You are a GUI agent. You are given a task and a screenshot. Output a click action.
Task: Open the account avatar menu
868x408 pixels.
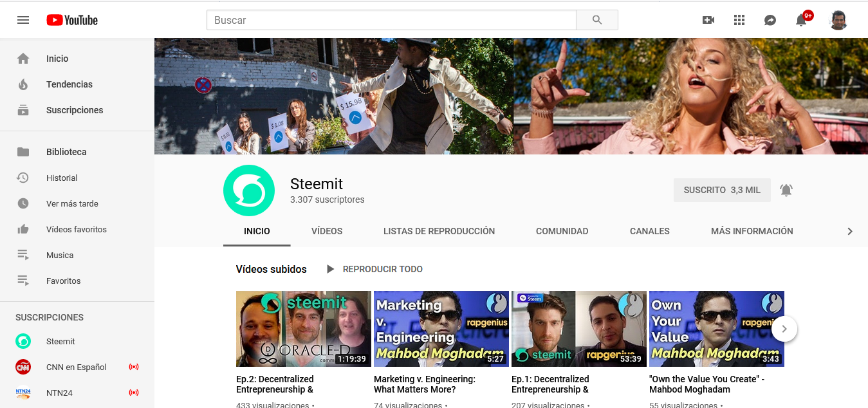pyautogui.click(x=838, y=20)
